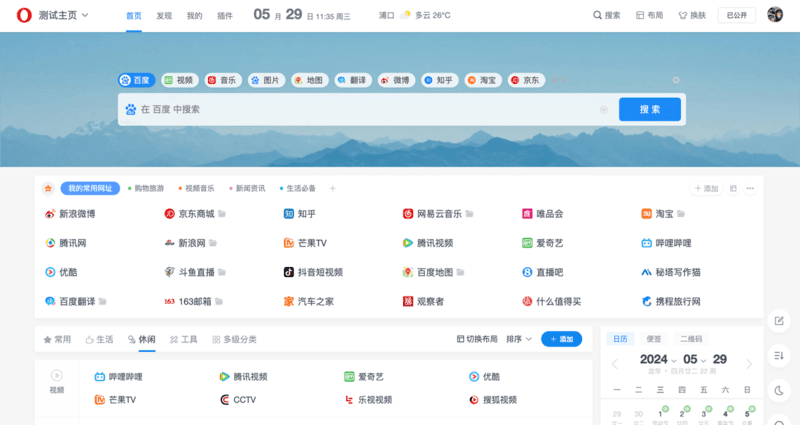Open 插件 top tab
Viewport: 800px width, 425px height.
[x=224, y=16]
